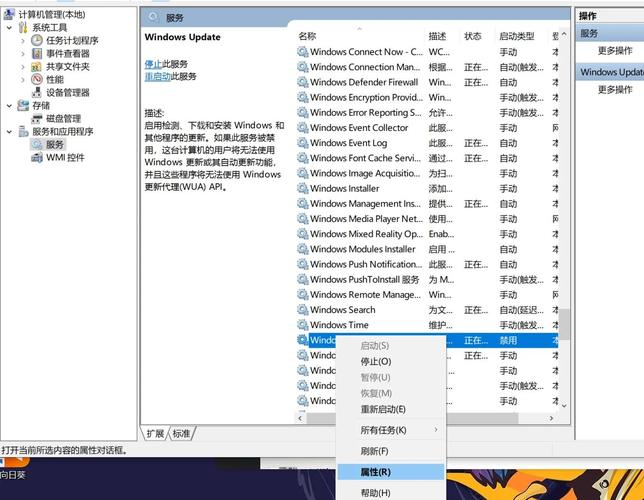Select Windows PushToInstall 服务 row
Viewport: 644px width, 500px height.
[x=427, y=279]
